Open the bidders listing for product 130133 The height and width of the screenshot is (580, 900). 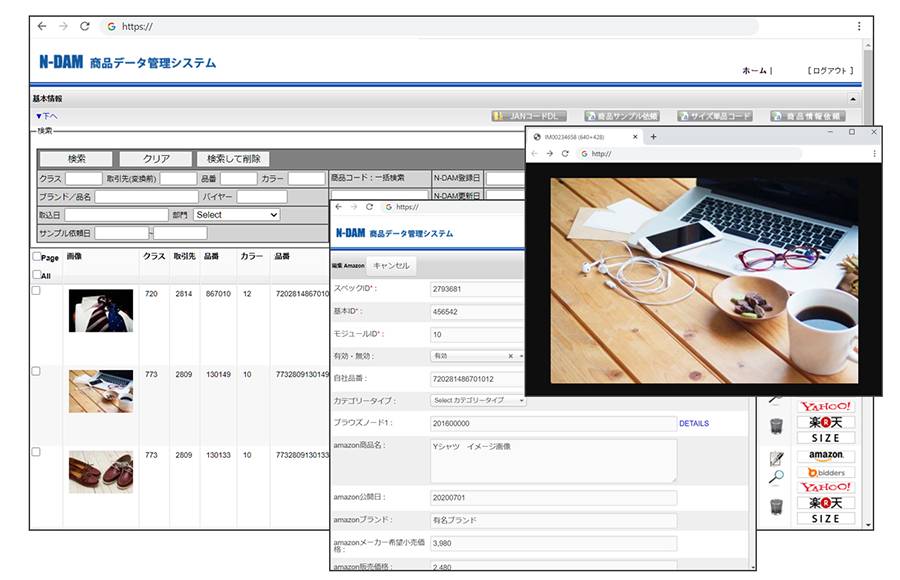coord(826,473)
